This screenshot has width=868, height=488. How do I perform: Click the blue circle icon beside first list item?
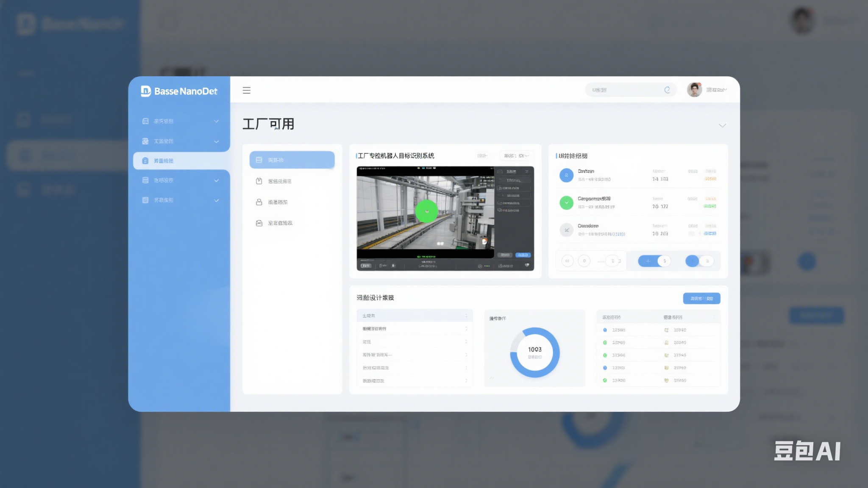(566, 175)
